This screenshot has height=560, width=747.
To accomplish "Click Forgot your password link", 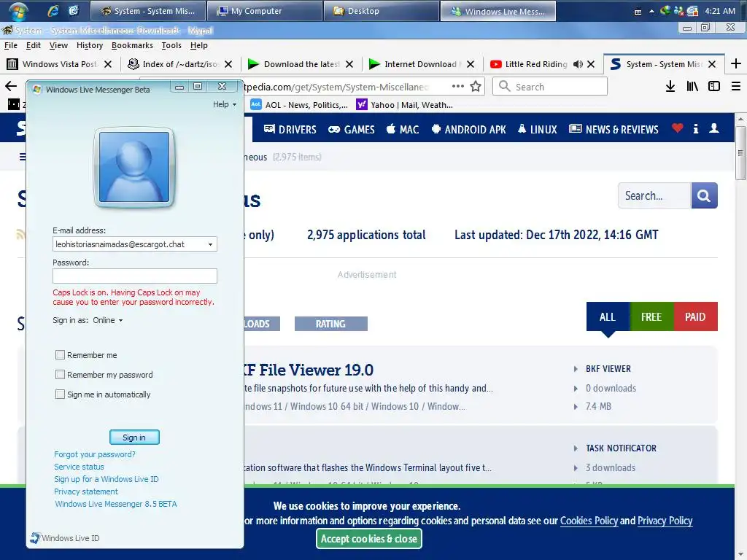I will tap(95, 454).
